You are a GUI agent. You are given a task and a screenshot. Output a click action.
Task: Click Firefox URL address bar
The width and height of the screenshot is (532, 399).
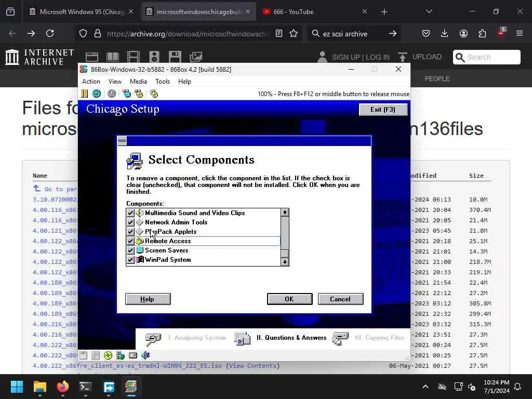[x=188, y=34]
